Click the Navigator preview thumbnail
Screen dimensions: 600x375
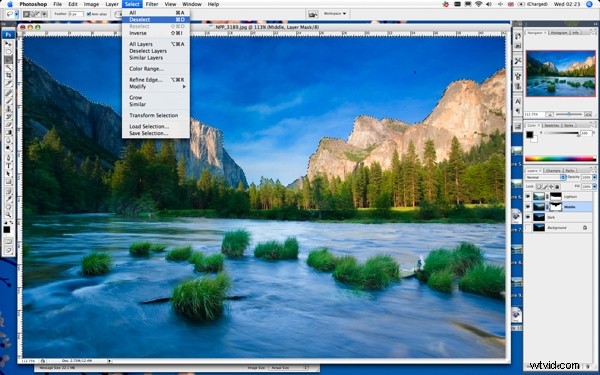pos(561,73)
